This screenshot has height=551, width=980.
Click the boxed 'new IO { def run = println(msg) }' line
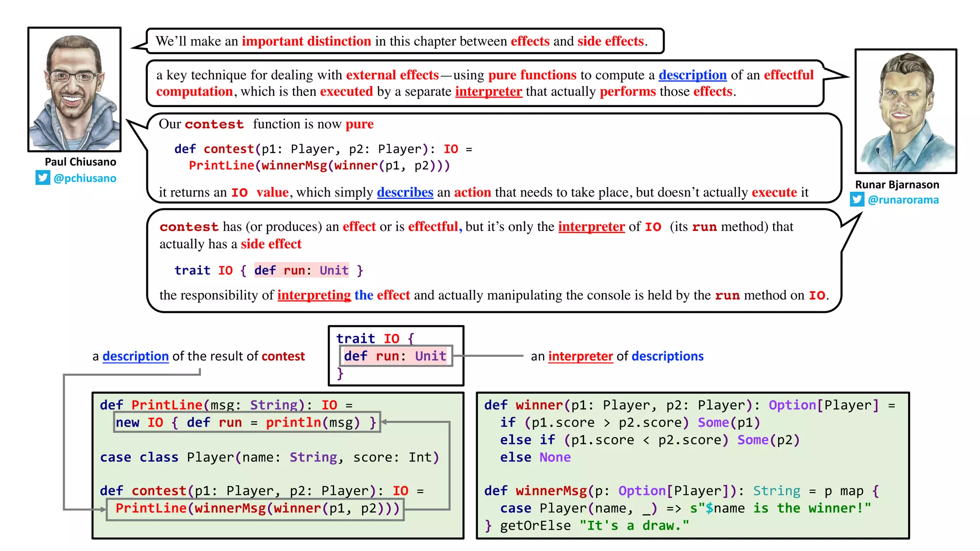pyautogui.click(x=246, y=422)
